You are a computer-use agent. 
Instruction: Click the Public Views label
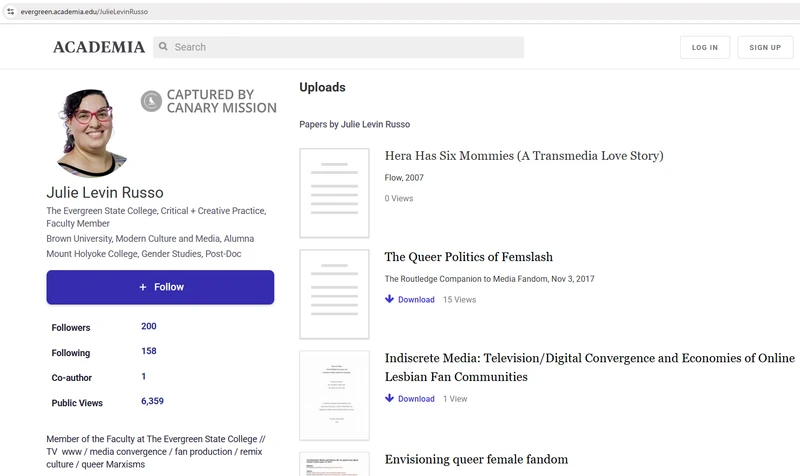click(77, 403)
